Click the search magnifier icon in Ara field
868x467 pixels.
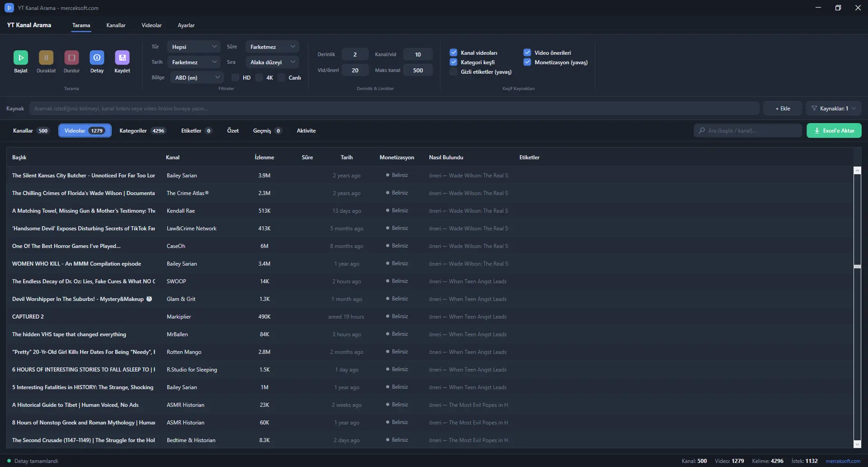pos(702,130)
